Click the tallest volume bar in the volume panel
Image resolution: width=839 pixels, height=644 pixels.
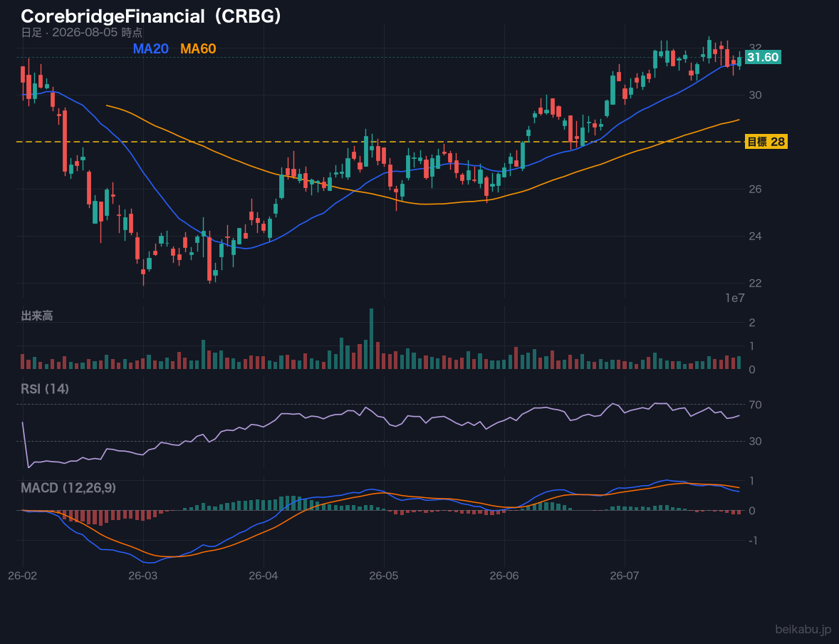371,339
